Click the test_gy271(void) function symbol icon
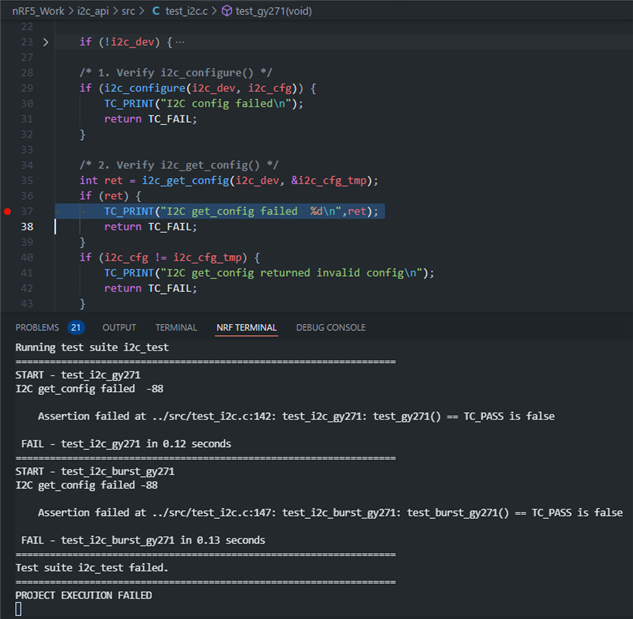Image resolution: width=633 pixels, height=619 pixels. click(227, 11)
